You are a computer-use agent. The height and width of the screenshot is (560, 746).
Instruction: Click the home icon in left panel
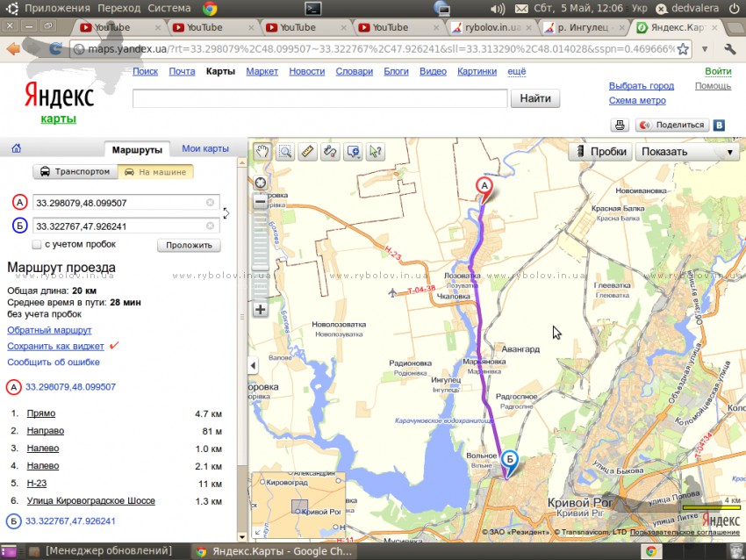coord(16,148)
